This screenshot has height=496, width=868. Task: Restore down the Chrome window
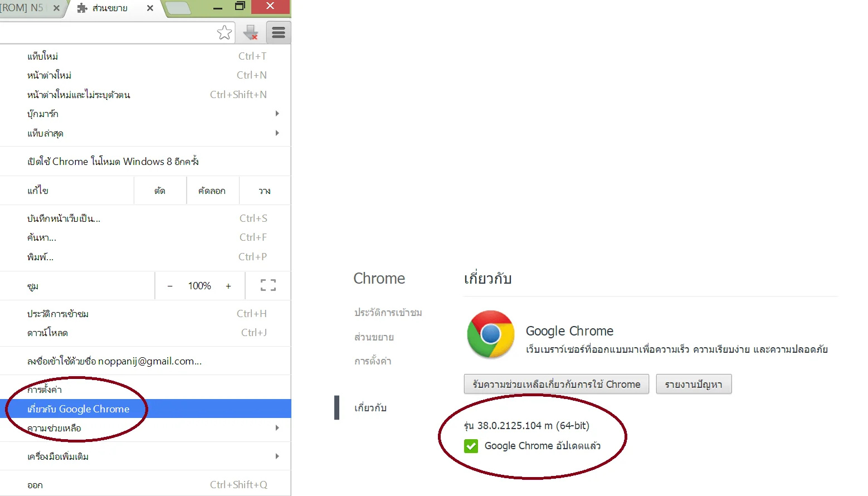240,6
